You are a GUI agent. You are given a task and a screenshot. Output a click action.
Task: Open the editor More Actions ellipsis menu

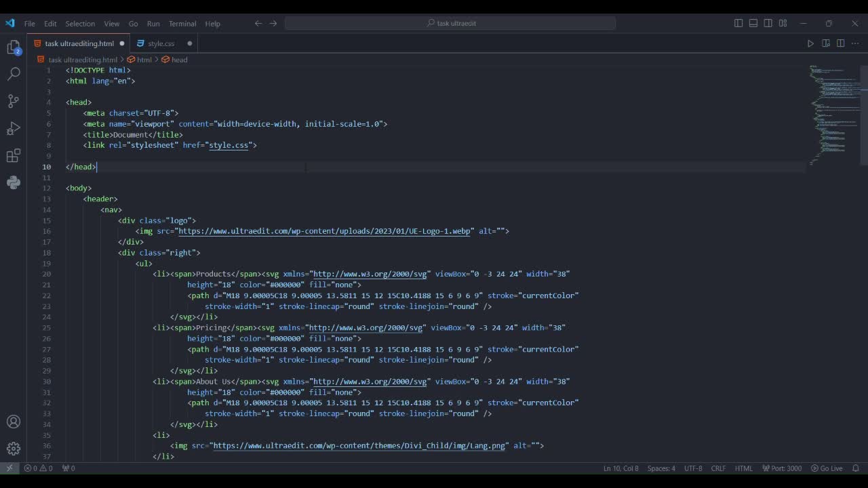click(x=855, y=43)
